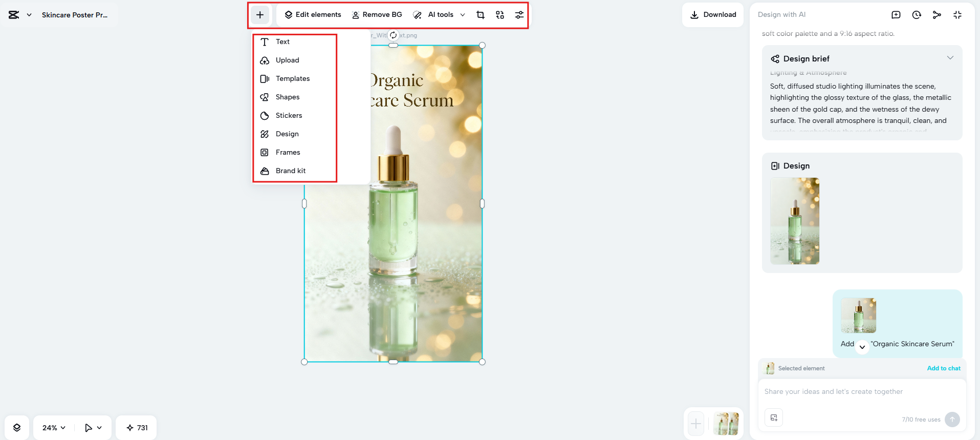Image resolution: width=980 pixels, height=440 pixels.
Task: Start a new chat with plus icon
Action: pos(896,15)
